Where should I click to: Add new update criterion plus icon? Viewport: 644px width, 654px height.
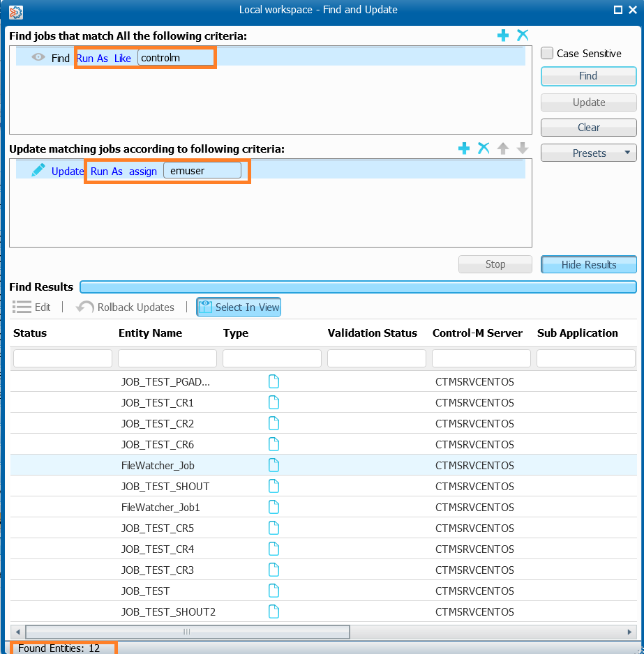[464, 148]
